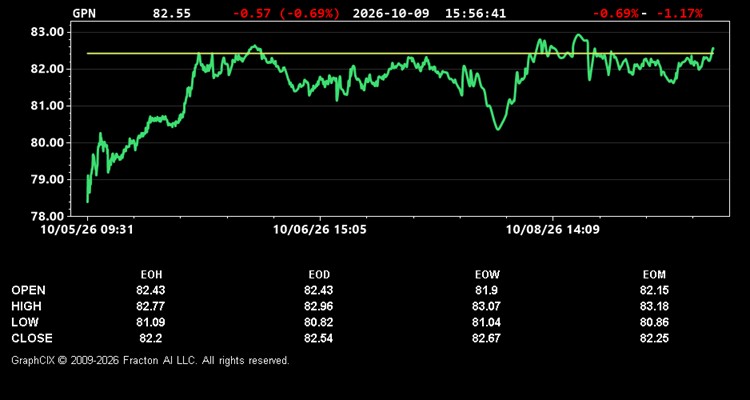Select EOD close value 82.54

coord(319,338)
